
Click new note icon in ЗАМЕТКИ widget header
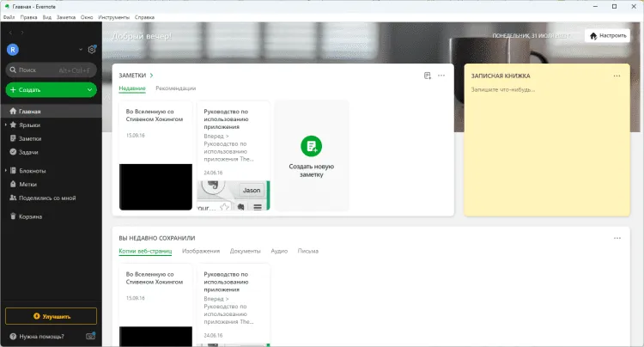[x=428, y=76]
